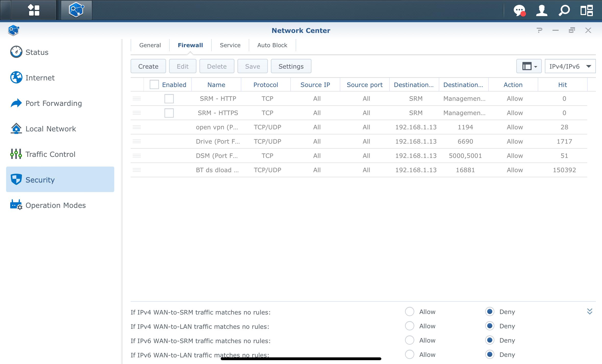Switch to the Service tab

point(230,45)
